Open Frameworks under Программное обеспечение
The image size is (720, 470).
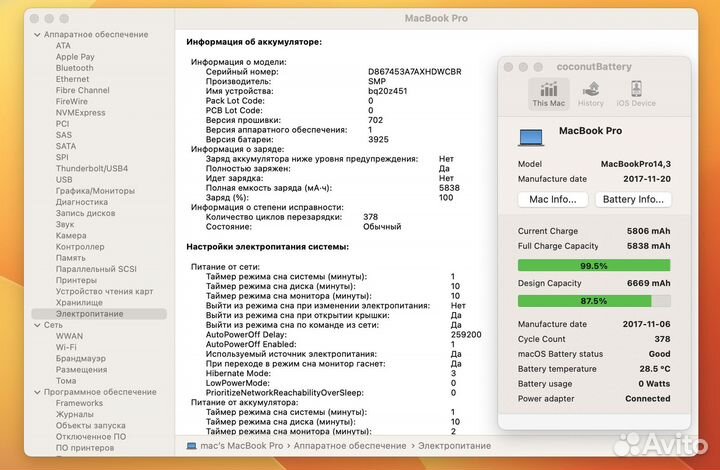pyautogui.click(x=79, y=402)
